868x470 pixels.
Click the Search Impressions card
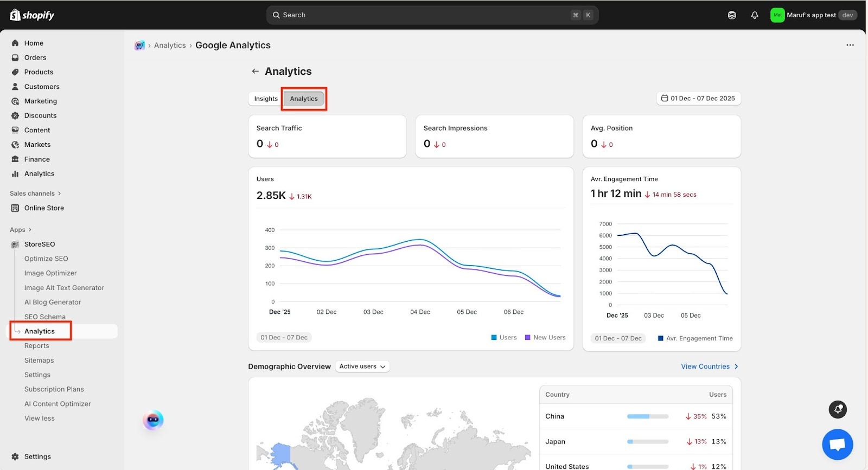[x=494, y=137]
